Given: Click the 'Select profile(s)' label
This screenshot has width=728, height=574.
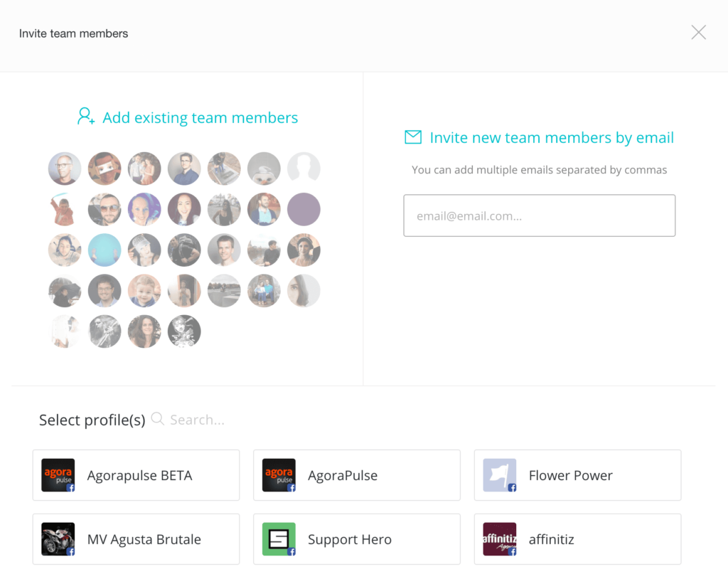Looking at the screenshot, I should tap(92, 420).
